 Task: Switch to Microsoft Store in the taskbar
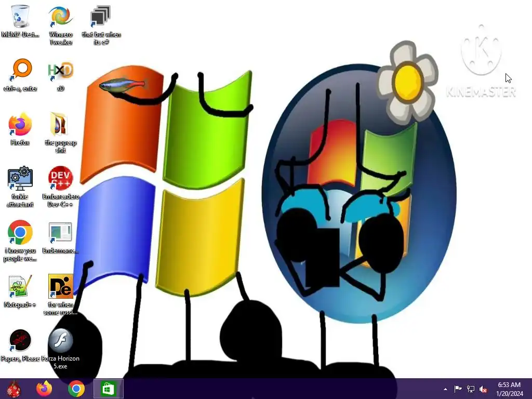click(x=108, y=389)
